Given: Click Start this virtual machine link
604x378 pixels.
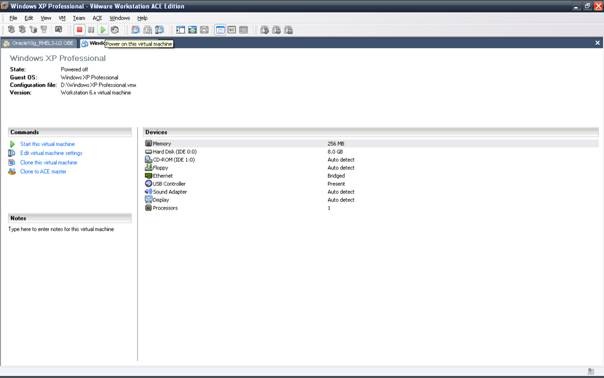Looking at the screenshot, I should (47, 144).
